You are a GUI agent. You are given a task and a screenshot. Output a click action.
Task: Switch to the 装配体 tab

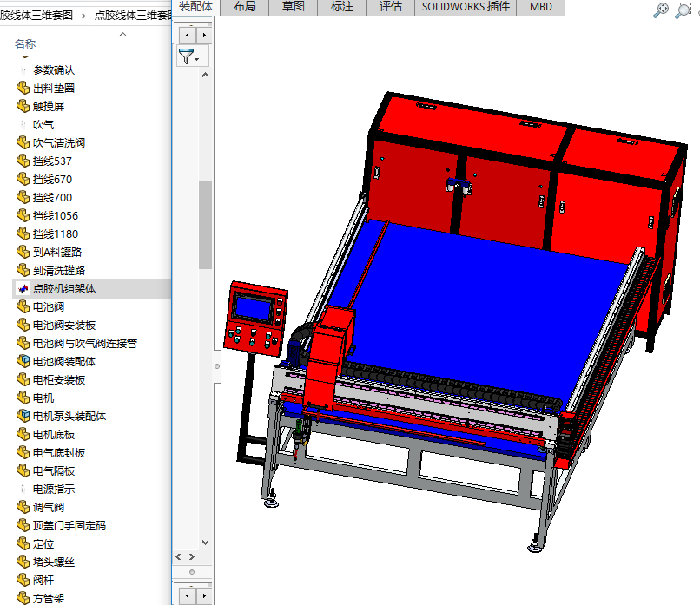[195, 7]
